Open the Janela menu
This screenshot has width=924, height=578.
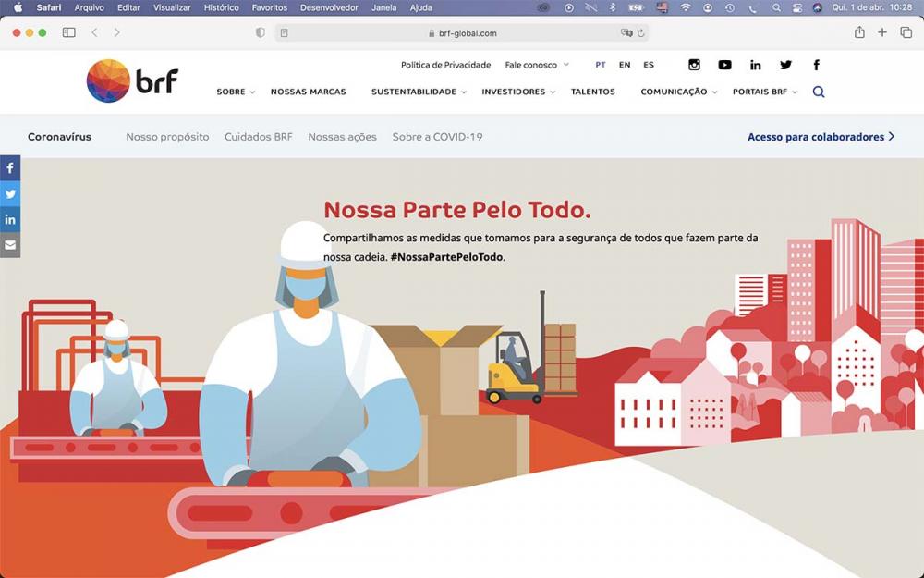[383, 7]
